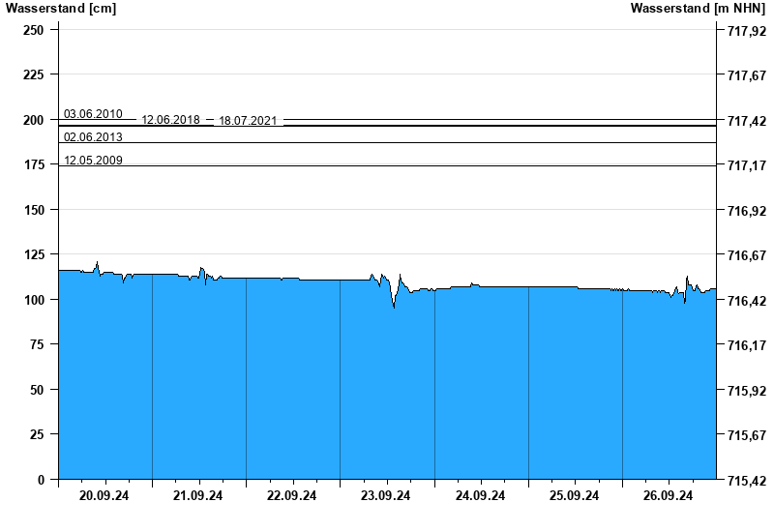Click the 22.09.24 date label

[x=291, y=495]
